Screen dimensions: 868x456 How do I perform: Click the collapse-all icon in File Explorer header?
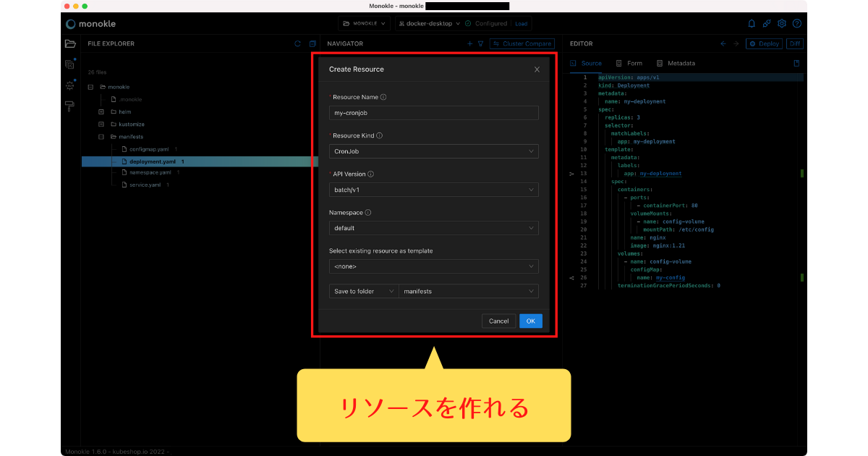click(312, 43)
